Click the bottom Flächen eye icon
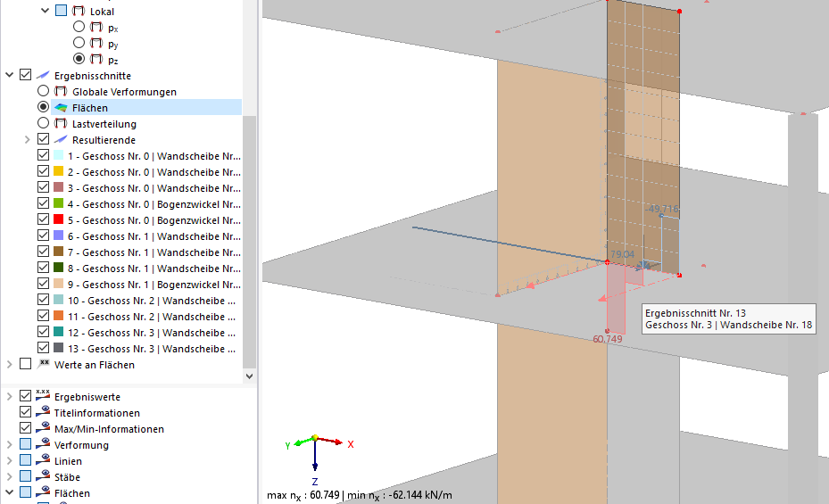 click(43, 492)
